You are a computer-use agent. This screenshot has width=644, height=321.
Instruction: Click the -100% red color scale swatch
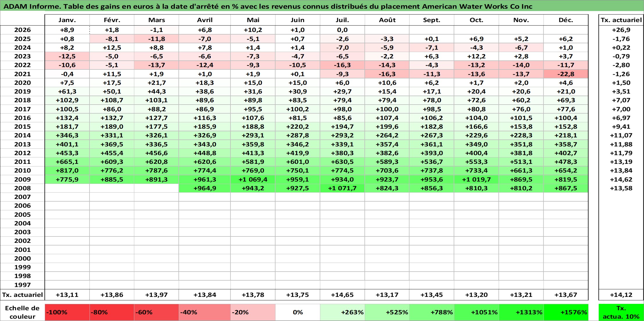tap(67, 312)
